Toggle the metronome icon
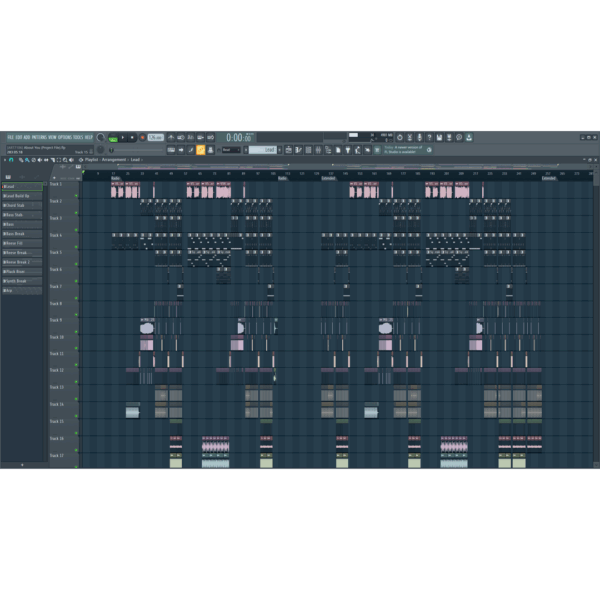Screen dimensions: 600x600 point(171,137)
